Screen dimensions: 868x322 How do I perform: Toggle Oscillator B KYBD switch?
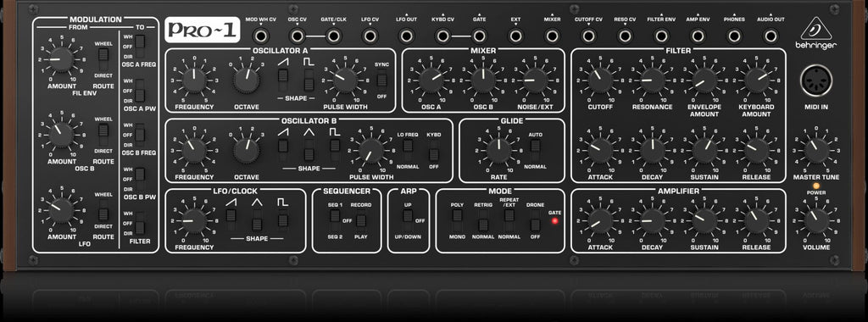(435, 149)
